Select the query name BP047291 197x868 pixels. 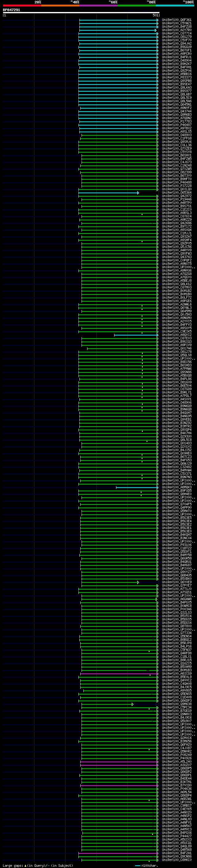pos(11,10)
